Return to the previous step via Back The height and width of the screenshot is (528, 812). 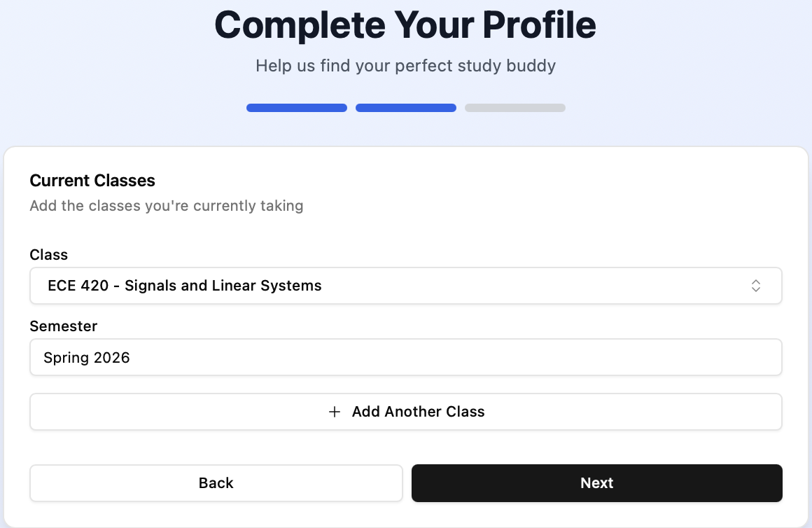[216, 482]
